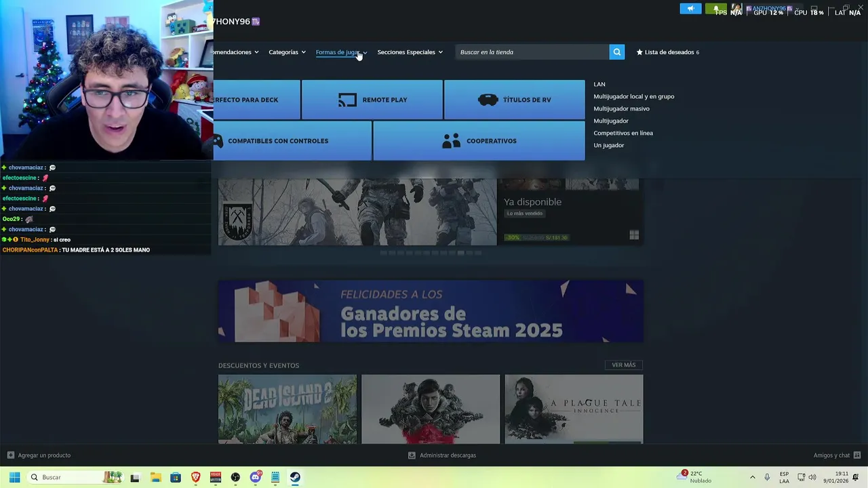
Task: Open the Remote Play tile
Action: coord(372,100)
